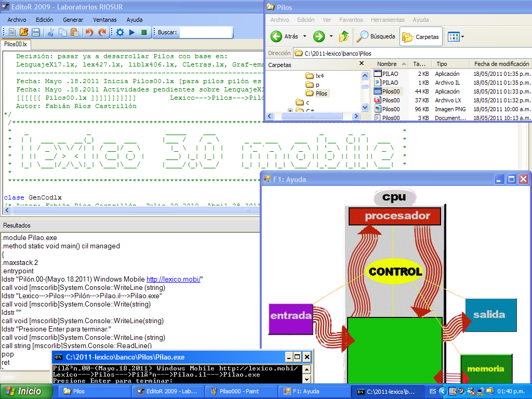This screenshot has width=532, height=399.
Task: Run the program with the play icon
Action: (132, 32)
